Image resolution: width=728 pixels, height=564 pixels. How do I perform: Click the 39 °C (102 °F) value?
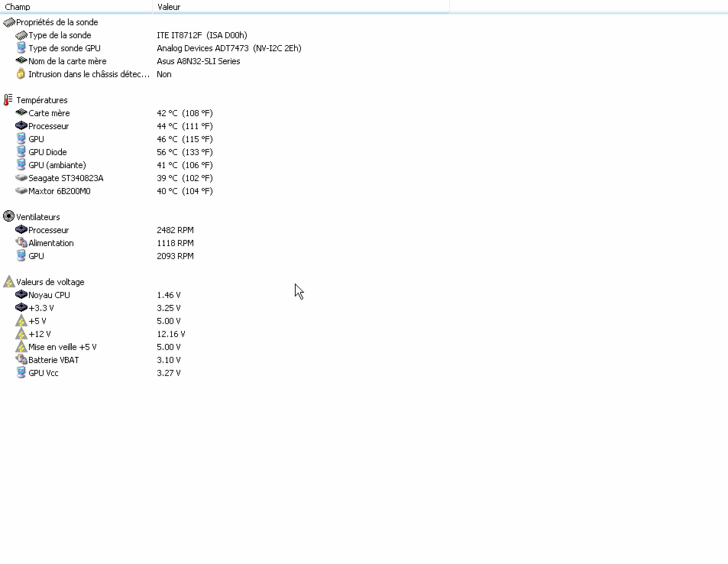point(185,178)
